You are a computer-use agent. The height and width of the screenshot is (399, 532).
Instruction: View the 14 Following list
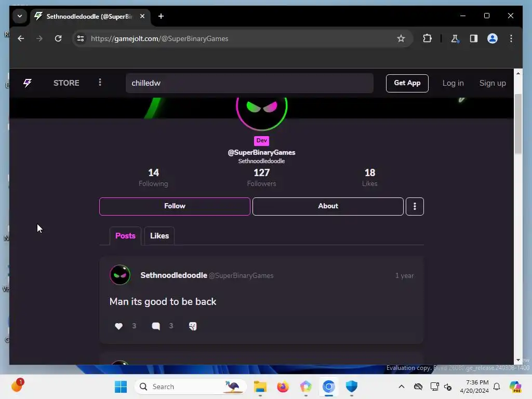click(x=153, y=178)
